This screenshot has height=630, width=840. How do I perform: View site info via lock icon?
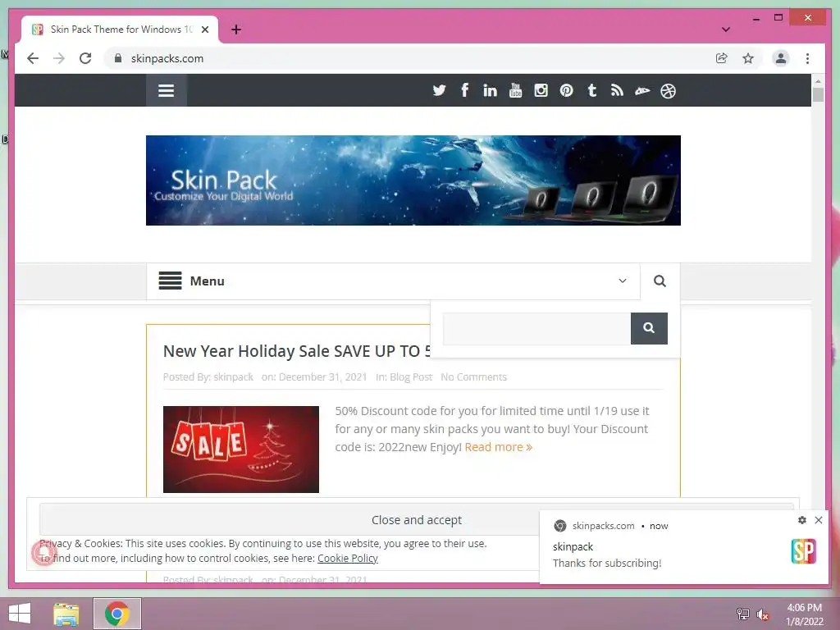(118, 58)
